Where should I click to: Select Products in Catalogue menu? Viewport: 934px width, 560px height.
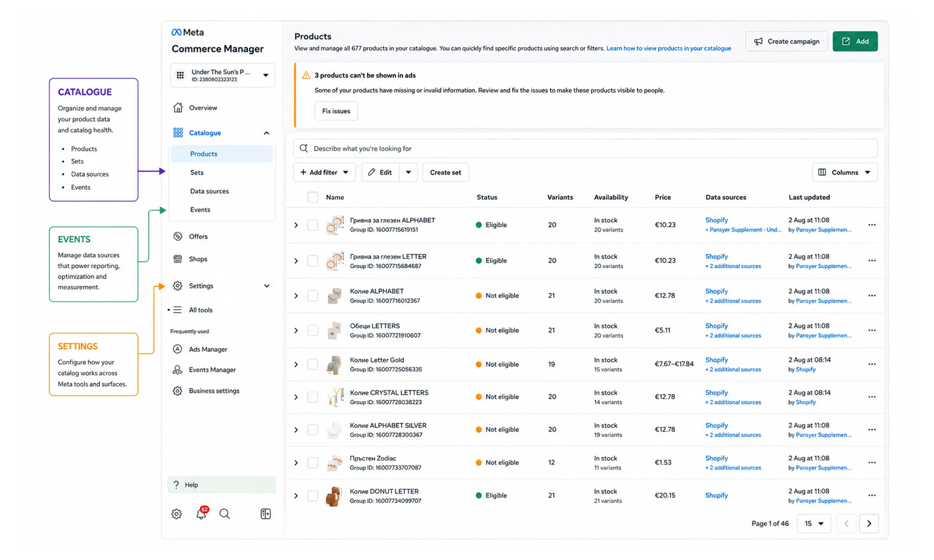click(x=222, y=154)
